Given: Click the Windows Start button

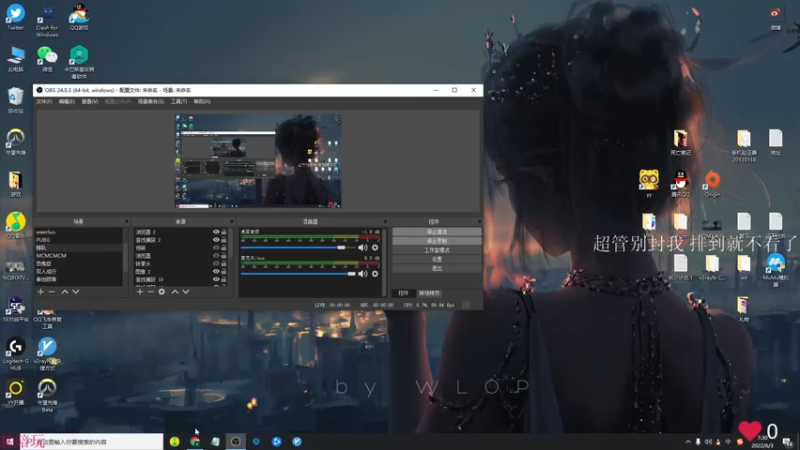Looking at the screenshot, I should click(x=10, y=442).
